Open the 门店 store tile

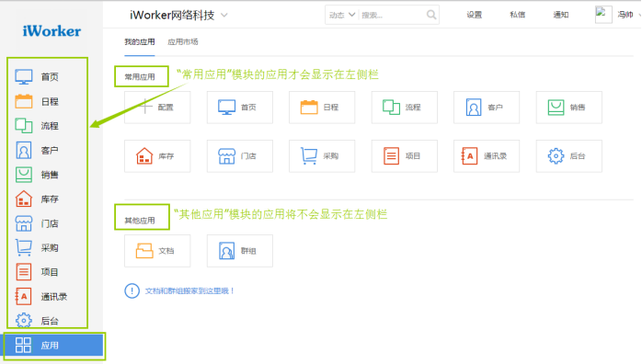(239, 156)
